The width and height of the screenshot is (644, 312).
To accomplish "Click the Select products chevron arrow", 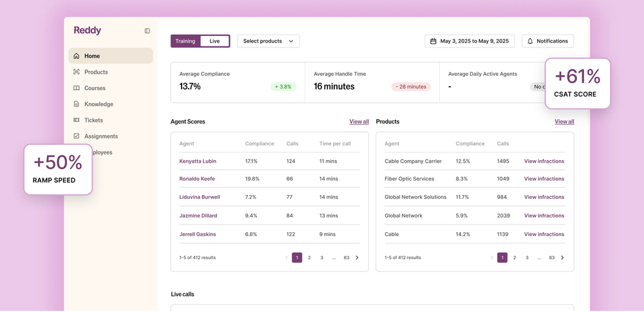I will tap(291, 41).
